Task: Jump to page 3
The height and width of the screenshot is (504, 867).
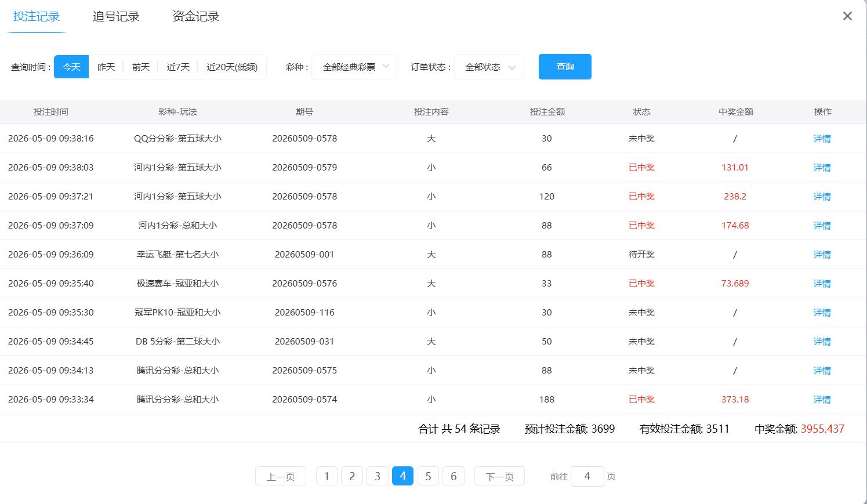Action: tap(378, 476)
